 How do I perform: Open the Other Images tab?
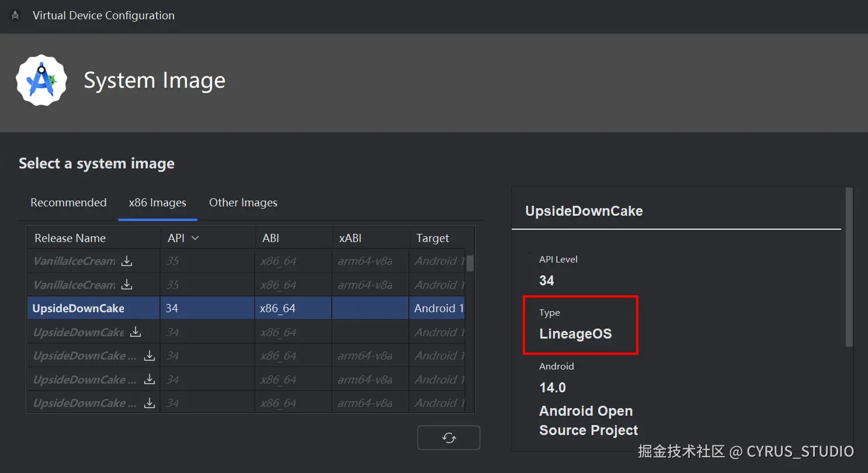(x=243, y=203)
